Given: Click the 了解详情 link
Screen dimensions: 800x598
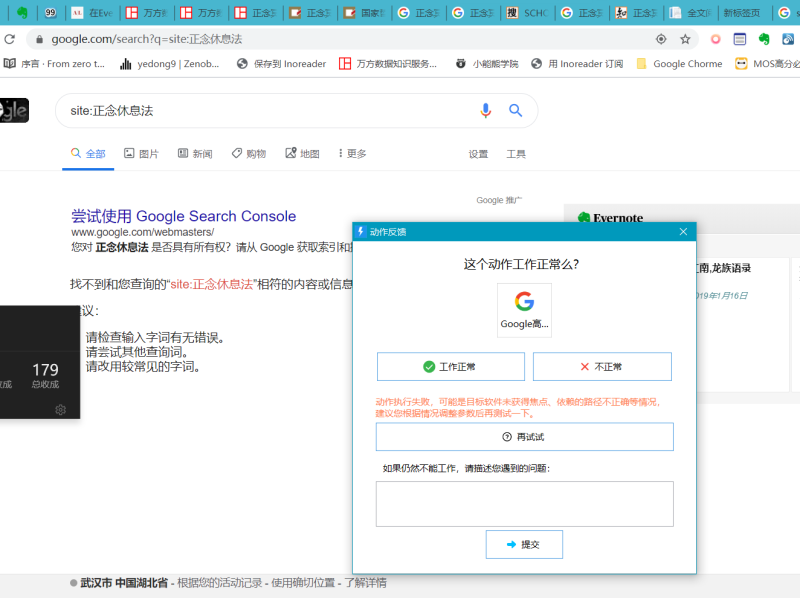Looking at the screenshot, I should (365, 583).
